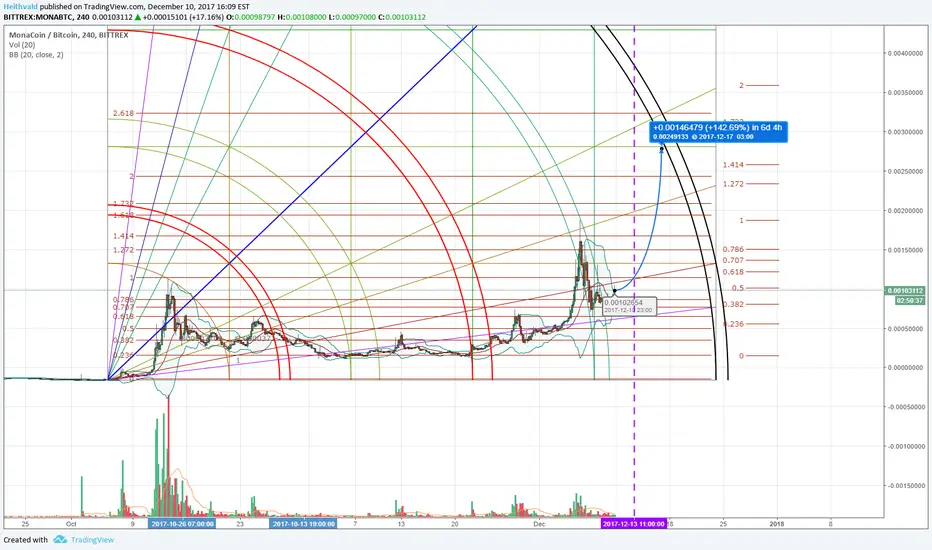
Task: Click the 0.00150000 price axis label
Action: pos(906,250)
